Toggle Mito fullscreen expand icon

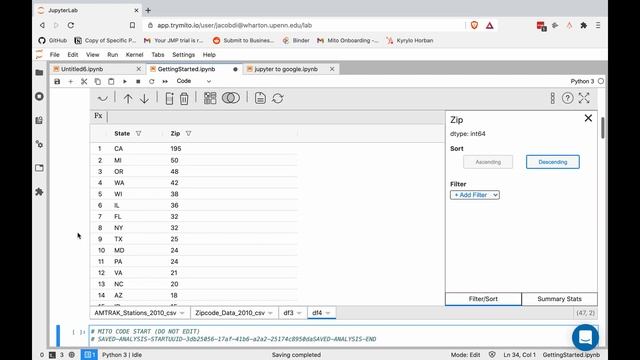point(584,98)
